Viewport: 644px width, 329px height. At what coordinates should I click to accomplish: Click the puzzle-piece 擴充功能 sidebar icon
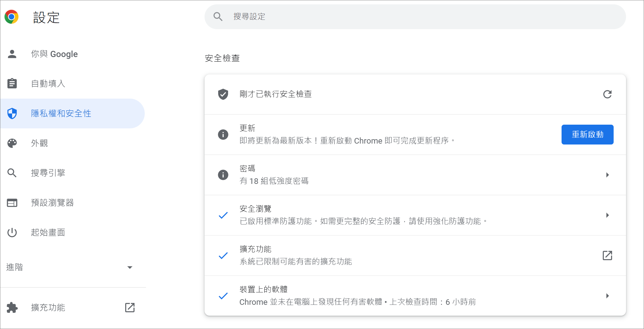(12, 308)
